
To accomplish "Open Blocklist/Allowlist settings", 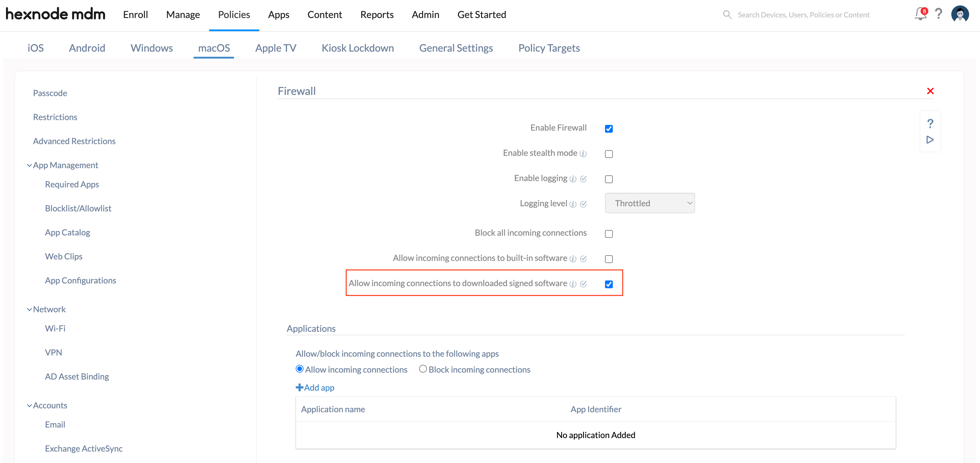I will click(x=78, y=208).
